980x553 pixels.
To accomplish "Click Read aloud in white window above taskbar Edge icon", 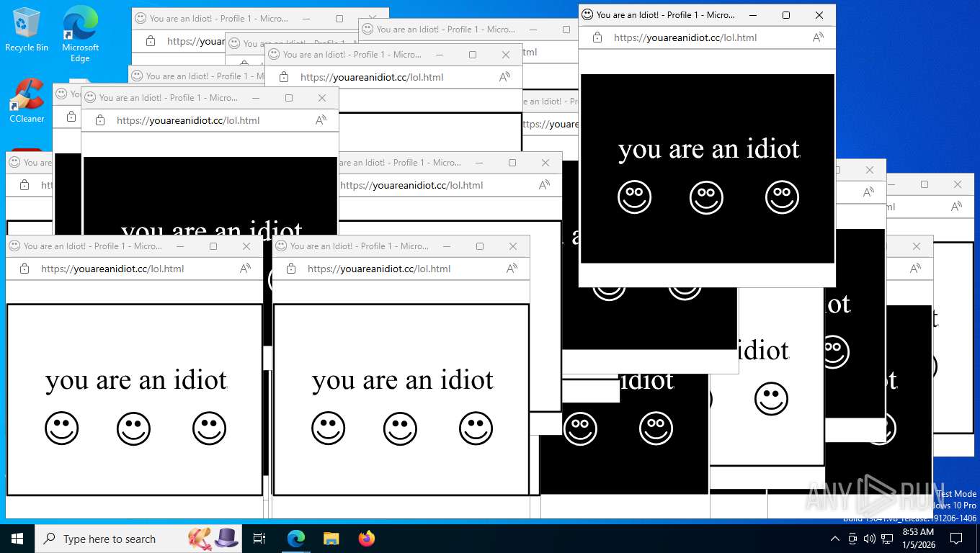I will [512, 269].
